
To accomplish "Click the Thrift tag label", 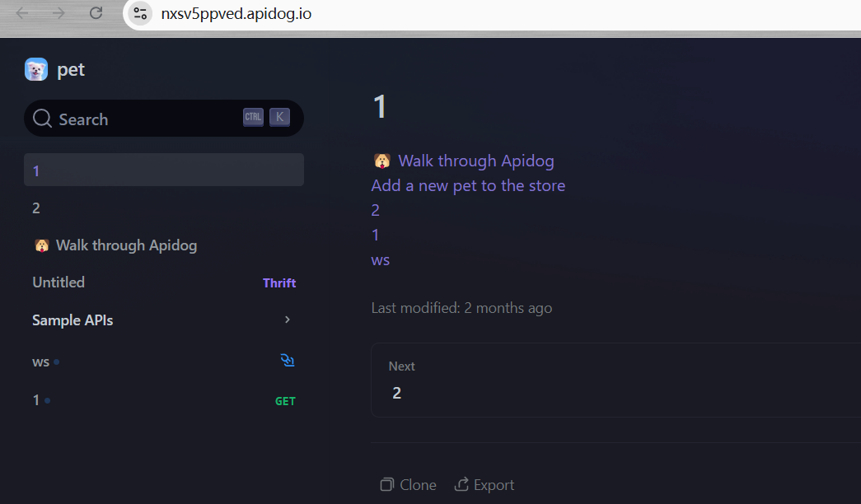I will point(279,282).
